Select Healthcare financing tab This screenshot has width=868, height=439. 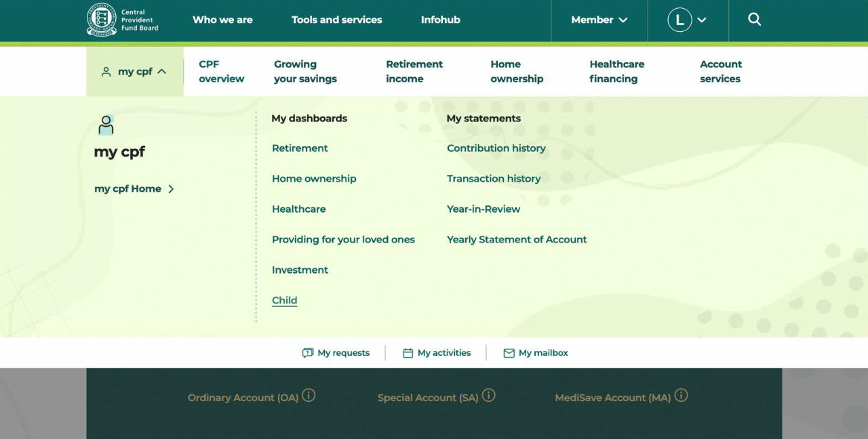click(x=617, y=71)
